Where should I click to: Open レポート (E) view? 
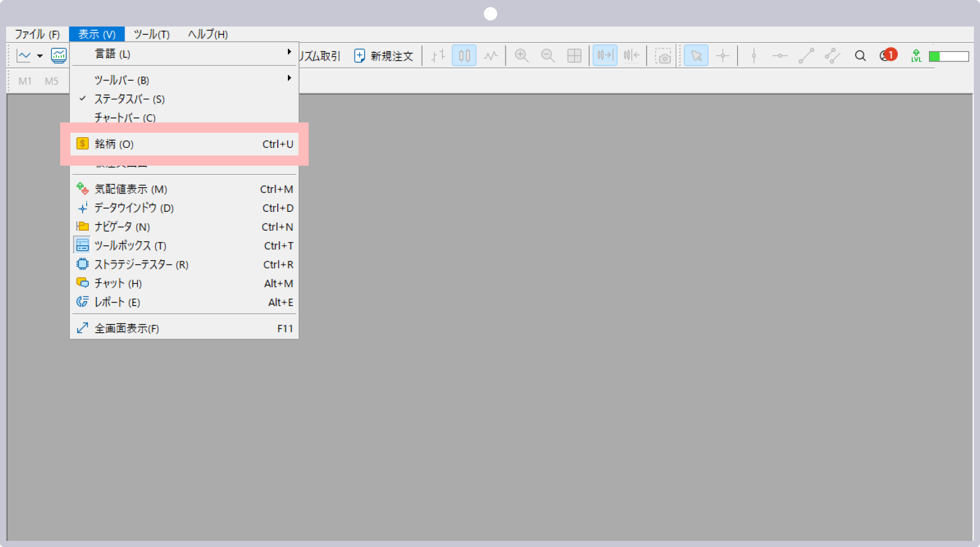click(184, 303)
